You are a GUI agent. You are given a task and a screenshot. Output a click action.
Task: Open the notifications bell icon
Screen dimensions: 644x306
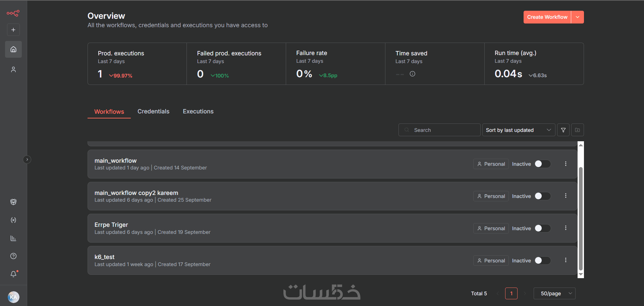tap(13, 274)
